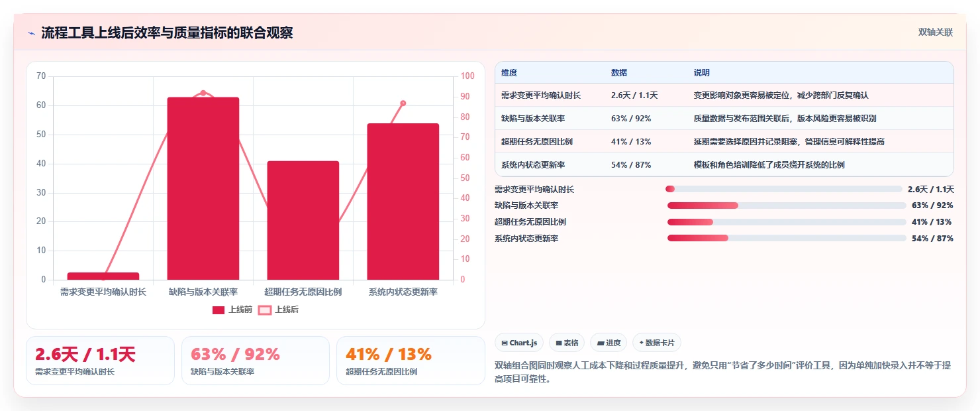Open the 63% / 92% data card
The height and width of the screenshot is (411, 980).
point(255,361)
